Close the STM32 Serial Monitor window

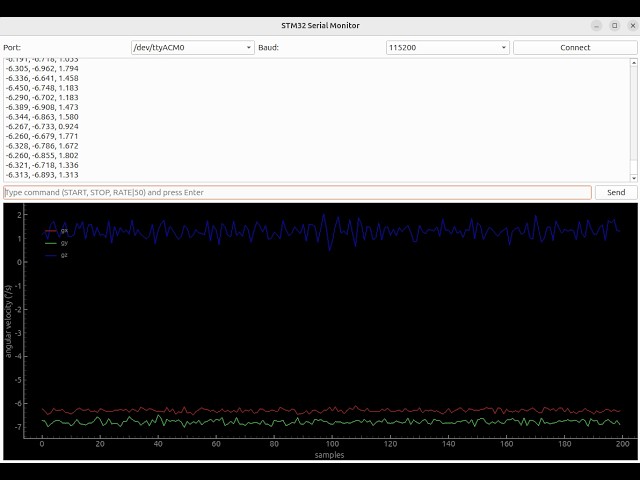(x=633, y=26)
